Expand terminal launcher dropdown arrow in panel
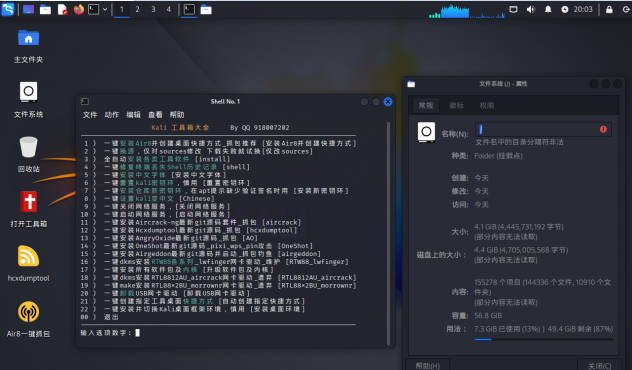 (x=105, y=9)
